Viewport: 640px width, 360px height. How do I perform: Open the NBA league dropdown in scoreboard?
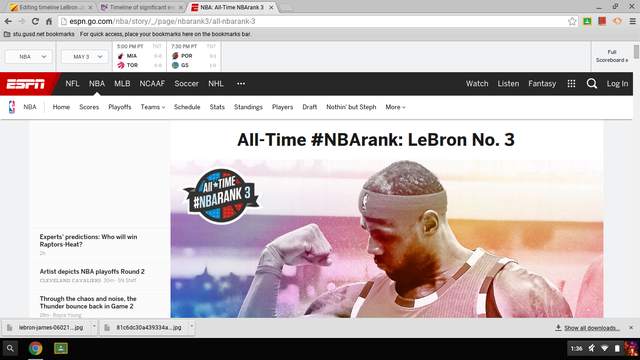[x=29, y=57]
